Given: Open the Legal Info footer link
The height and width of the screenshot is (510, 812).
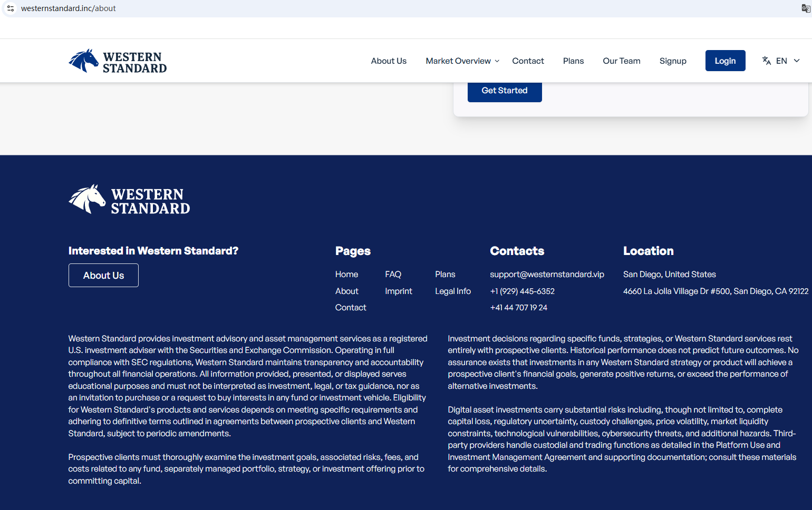Looking at the screenshot, I should (x=453, y=291).
